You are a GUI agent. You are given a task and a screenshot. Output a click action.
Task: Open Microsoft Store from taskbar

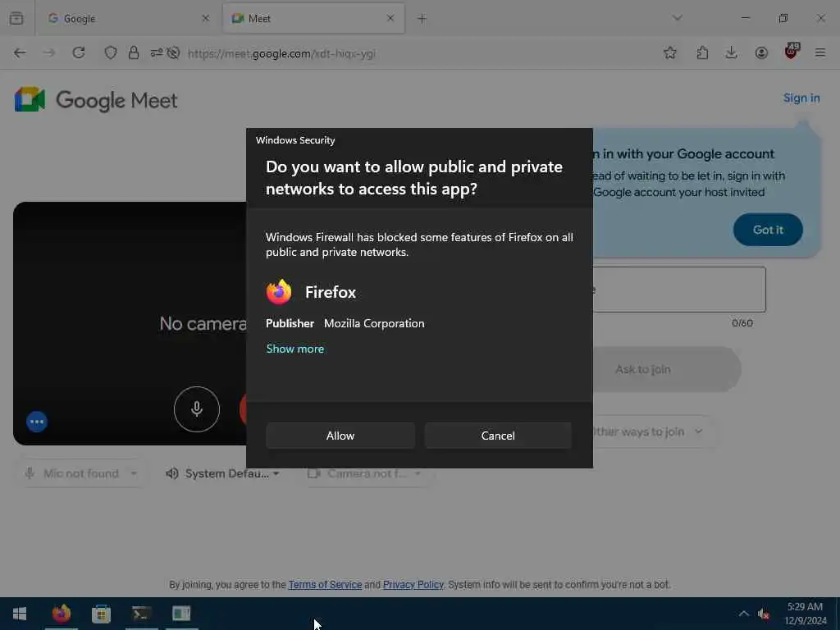[x=101, y=614]
